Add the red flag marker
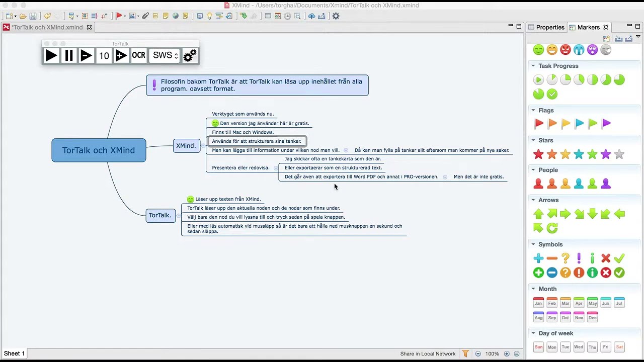This screenshot has width=644, height=362. point(538,123)
